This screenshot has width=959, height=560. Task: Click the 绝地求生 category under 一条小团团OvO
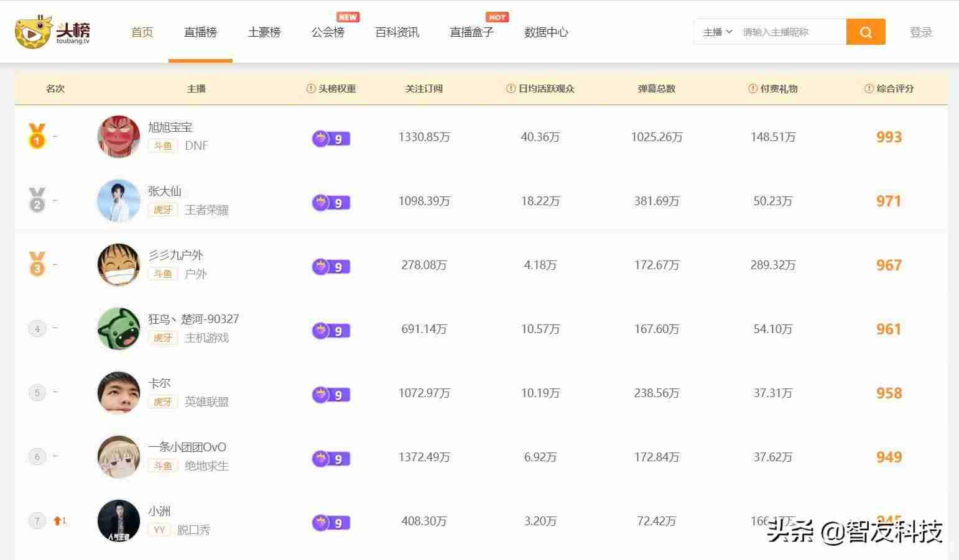pyautogui.click(x=207, y=466)
